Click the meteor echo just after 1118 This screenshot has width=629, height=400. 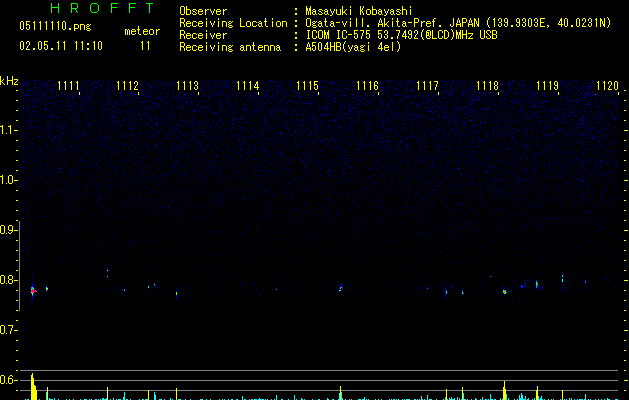(x=505, y=292)
